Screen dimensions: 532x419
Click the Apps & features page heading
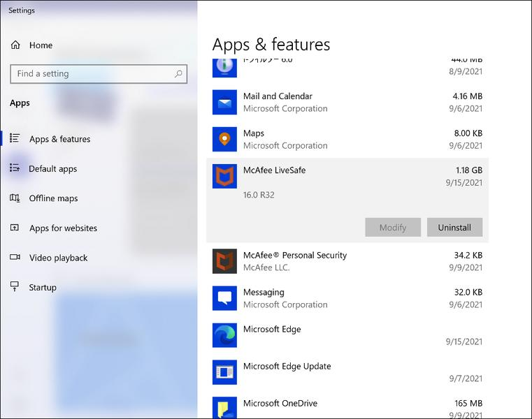coord(271,45)
